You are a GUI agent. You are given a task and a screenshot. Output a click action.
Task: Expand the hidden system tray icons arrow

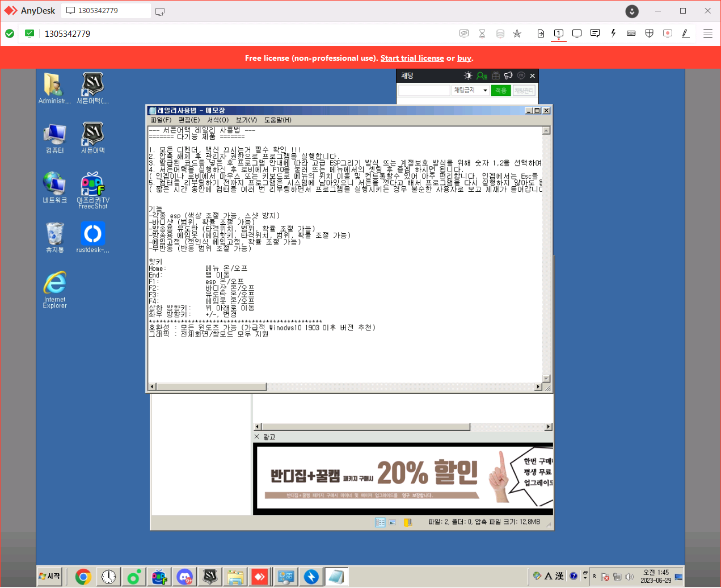594,576
